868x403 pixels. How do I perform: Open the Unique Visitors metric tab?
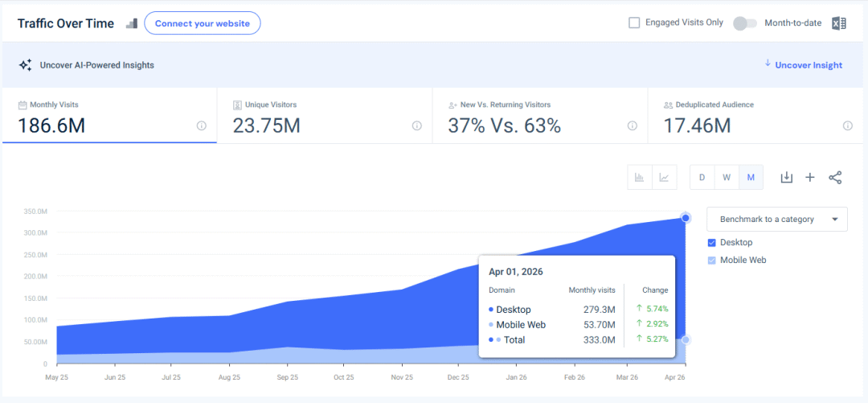coord(325,116)
